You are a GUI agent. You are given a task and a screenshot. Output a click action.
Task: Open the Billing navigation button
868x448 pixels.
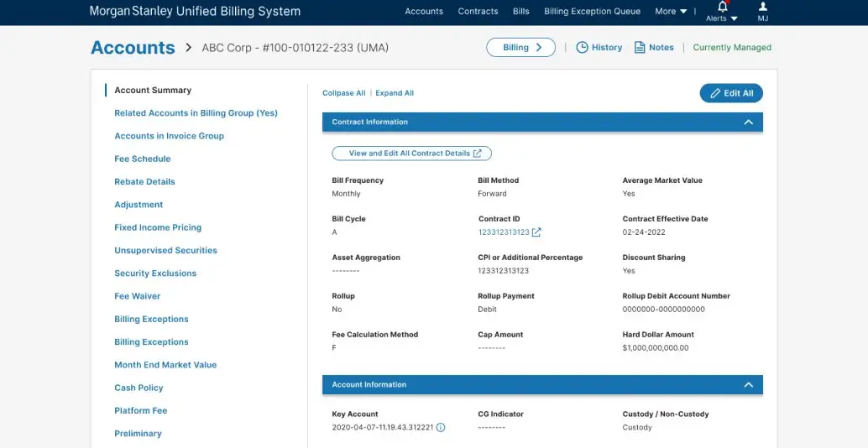click(521, 48)
